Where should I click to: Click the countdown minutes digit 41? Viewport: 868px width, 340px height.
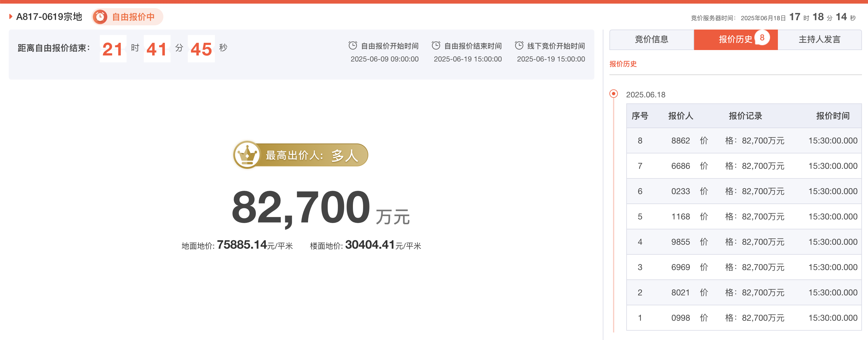tap(157, 49)
